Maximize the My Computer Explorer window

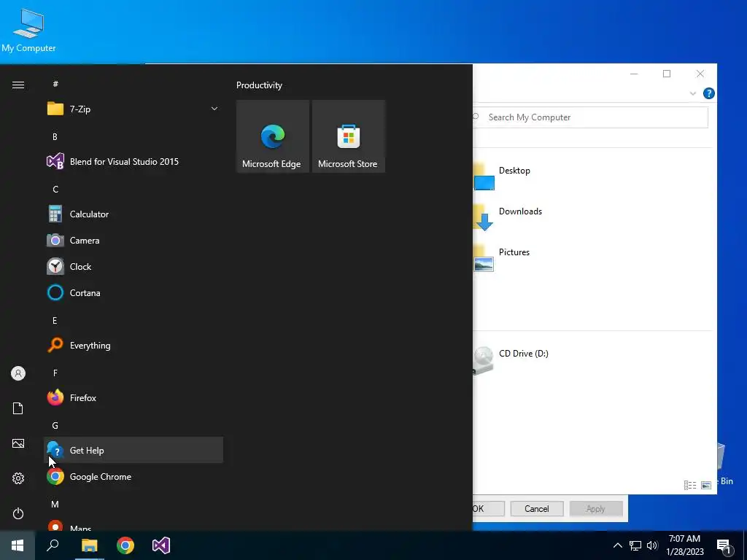(667, 74)
